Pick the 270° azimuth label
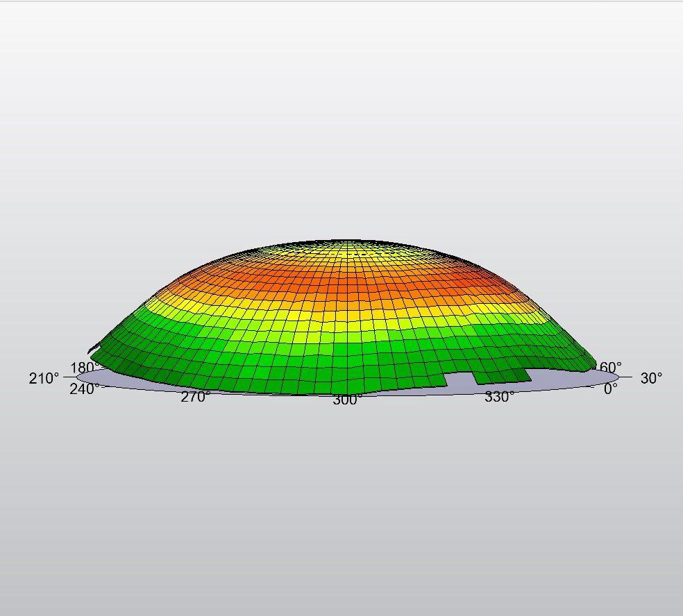This screenshot has height=616, width=683. (195, 397)
